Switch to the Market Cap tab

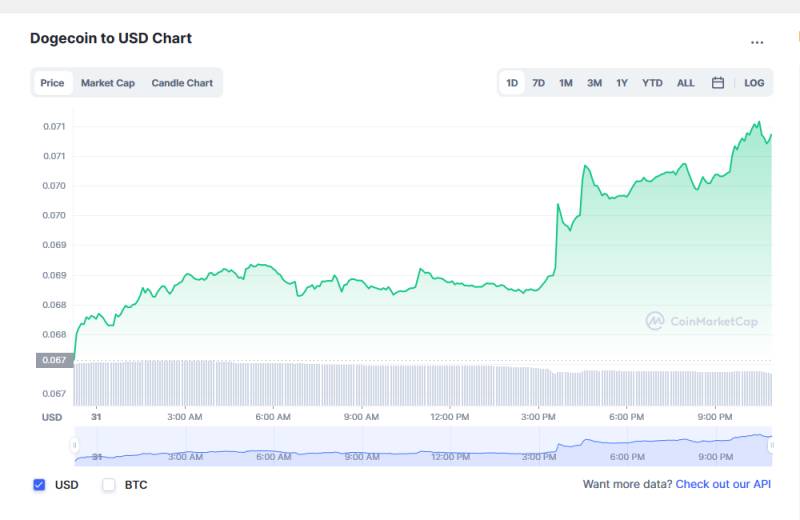(108, 83)
